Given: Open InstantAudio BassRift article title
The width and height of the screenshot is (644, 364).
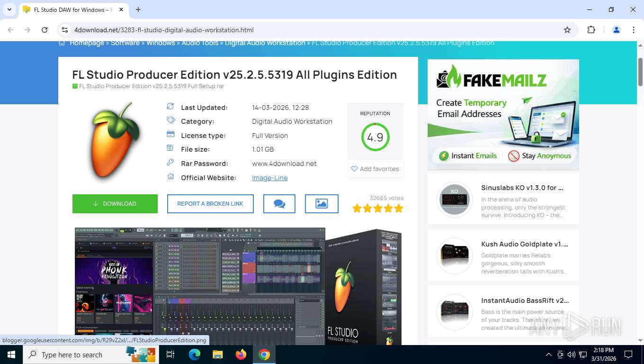Looking at the screenshot, I should pyautogui.click(x=525, y=300).
